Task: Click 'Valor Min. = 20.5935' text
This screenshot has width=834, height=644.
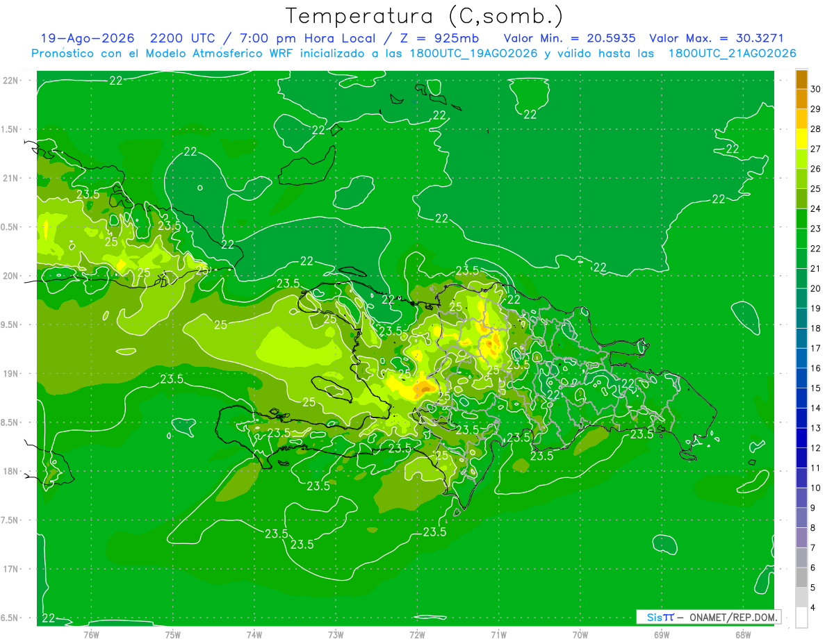Action: 569,38
